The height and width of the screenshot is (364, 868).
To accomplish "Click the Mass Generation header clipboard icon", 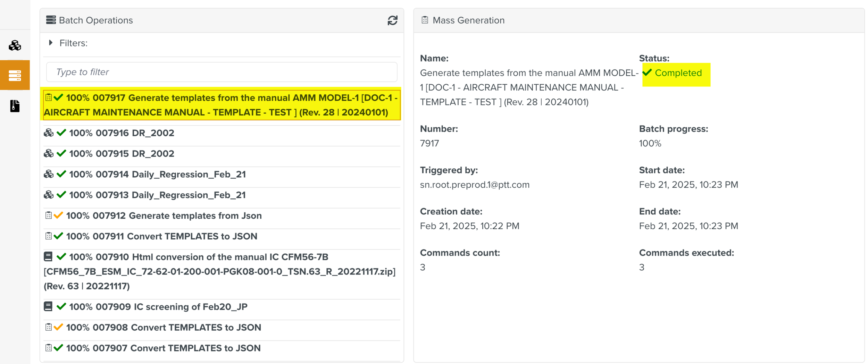I will pos(425,20).
